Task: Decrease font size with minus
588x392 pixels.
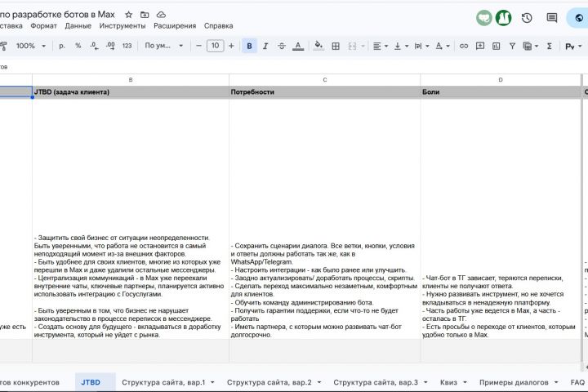Action: (198, 46)
